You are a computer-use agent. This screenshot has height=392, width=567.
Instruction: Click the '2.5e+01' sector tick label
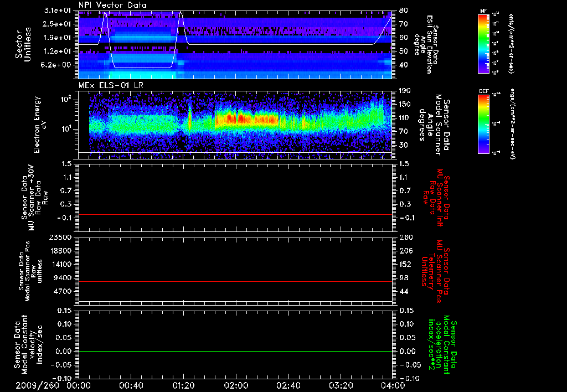tap(58, 24)
